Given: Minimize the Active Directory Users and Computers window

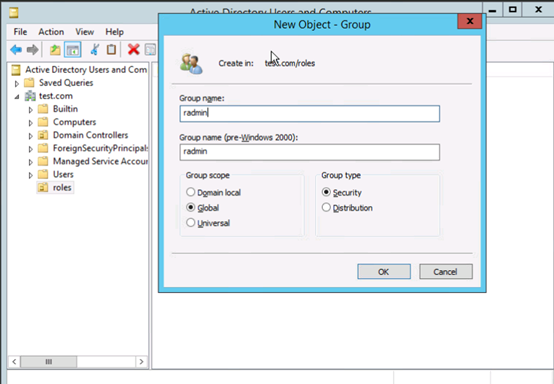Looking at the screenshot, I should pyautogui.click(x=493, y=10).
